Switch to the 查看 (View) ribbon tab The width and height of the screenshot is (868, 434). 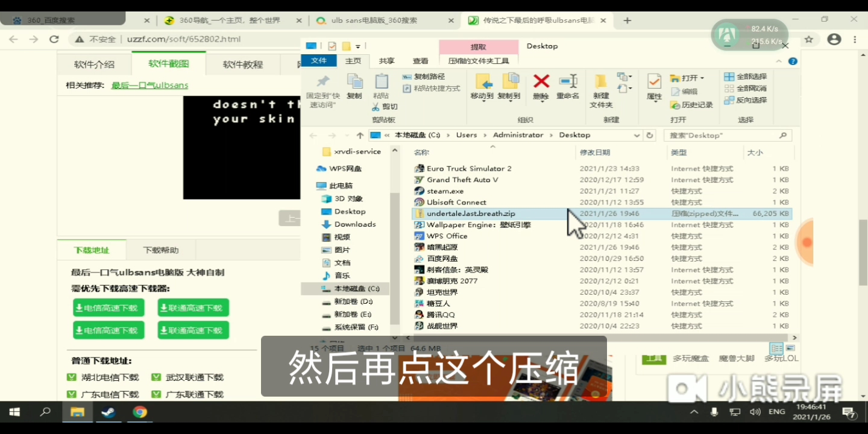pyautogui.click(x=420, y=60)
